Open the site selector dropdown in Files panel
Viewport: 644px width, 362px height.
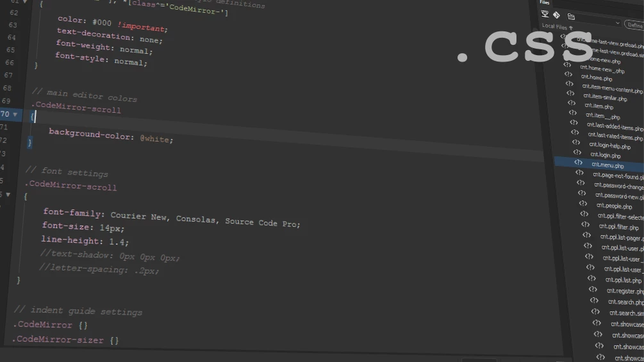[x=617, y=23]
